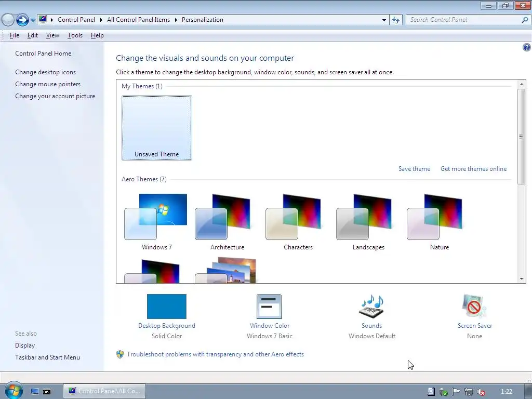Select the Characters theme
The image size is (532, 399).
tap(298, 221)
